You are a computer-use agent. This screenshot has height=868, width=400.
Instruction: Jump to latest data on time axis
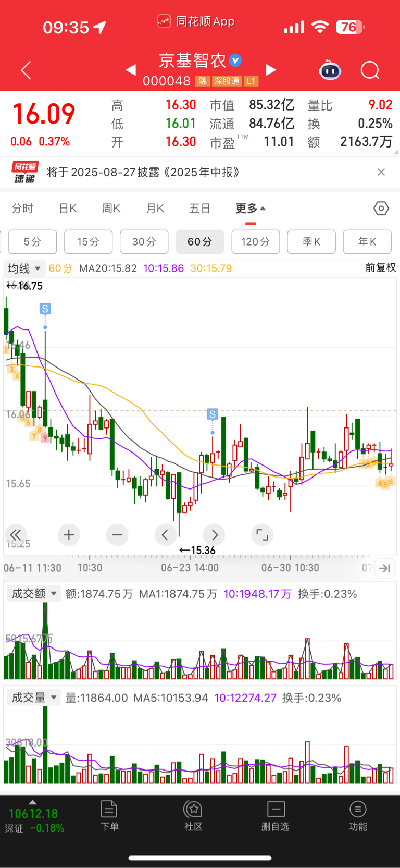coord(385,568)
